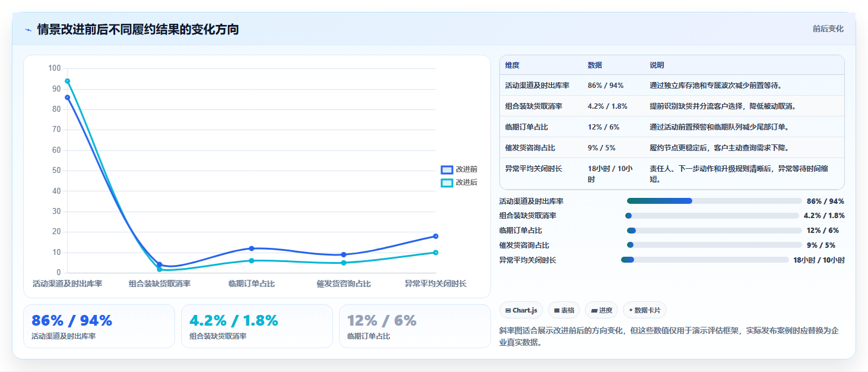Click the 数据卡片 chip

645,310
